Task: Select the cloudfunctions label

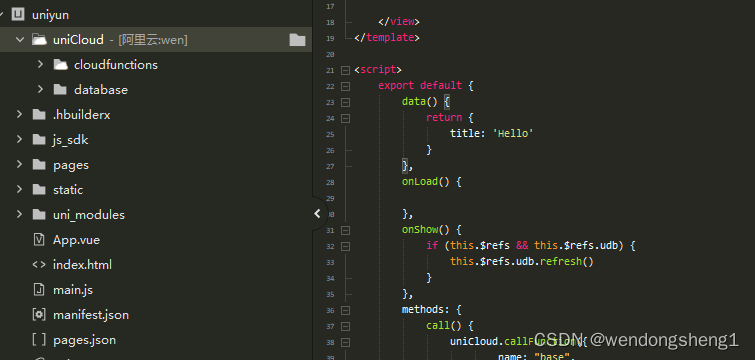Action: [x=116, y=64]
